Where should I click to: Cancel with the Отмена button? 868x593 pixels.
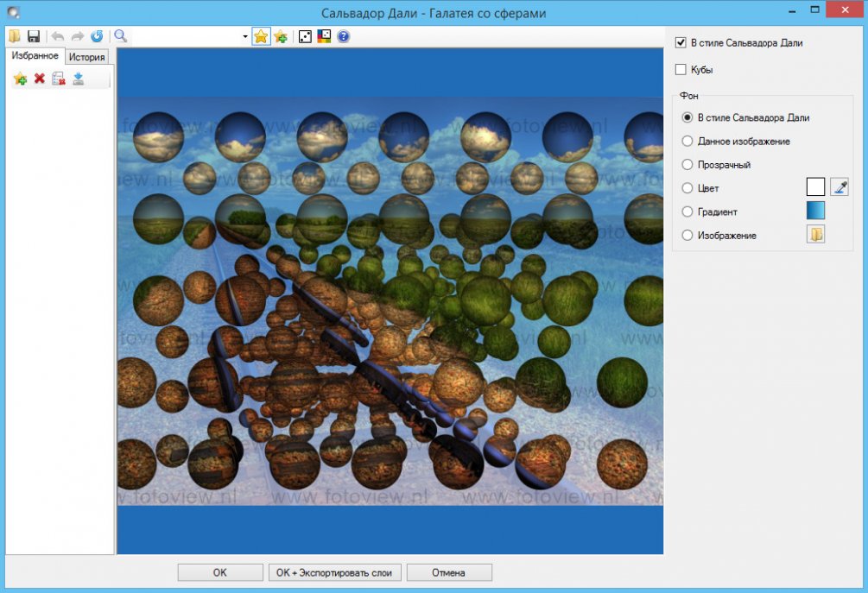449,572
